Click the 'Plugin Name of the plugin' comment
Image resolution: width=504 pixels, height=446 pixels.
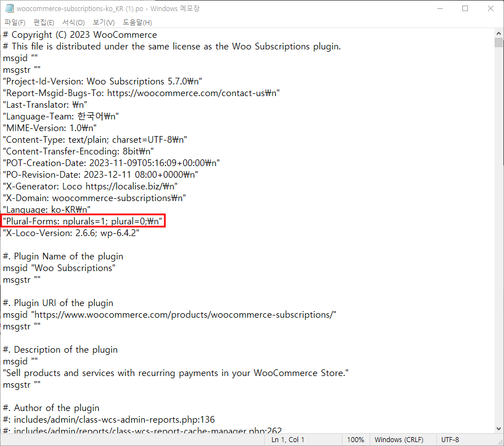63,256
